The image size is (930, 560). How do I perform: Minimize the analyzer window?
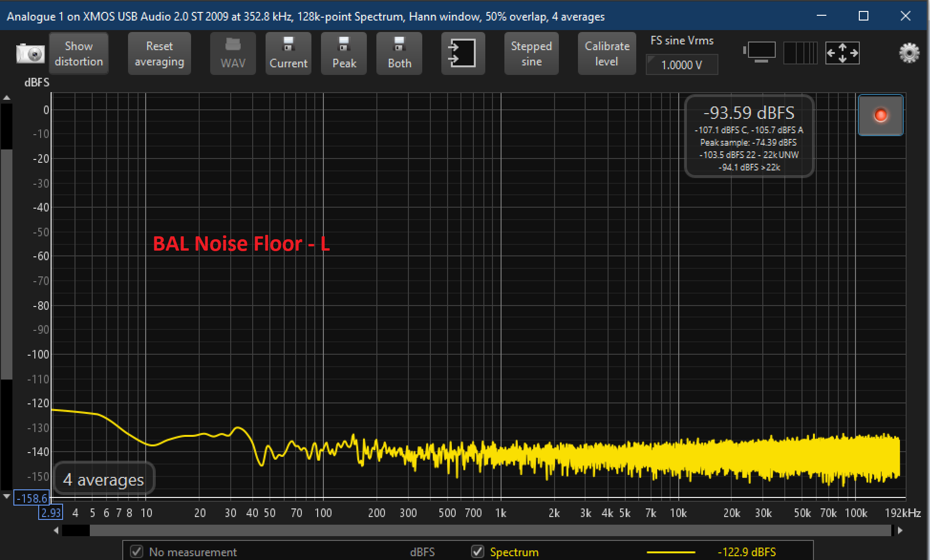pyautogui.click(x=822, y=16)
